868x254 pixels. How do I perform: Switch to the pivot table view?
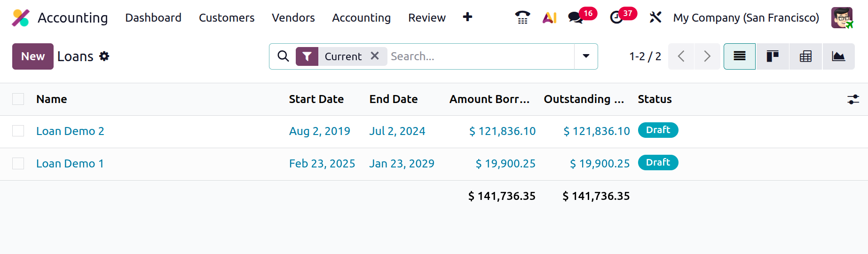coord(806,56)
